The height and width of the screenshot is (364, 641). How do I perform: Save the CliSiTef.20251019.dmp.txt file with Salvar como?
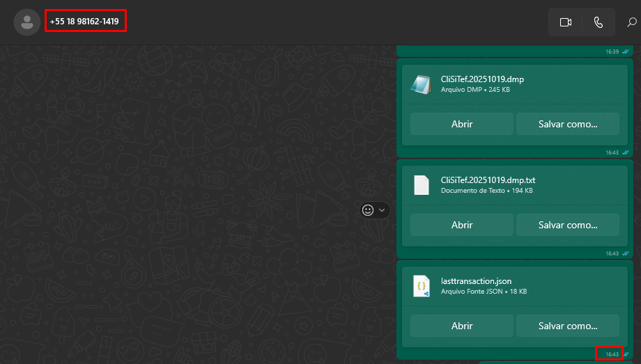point(567,225)
